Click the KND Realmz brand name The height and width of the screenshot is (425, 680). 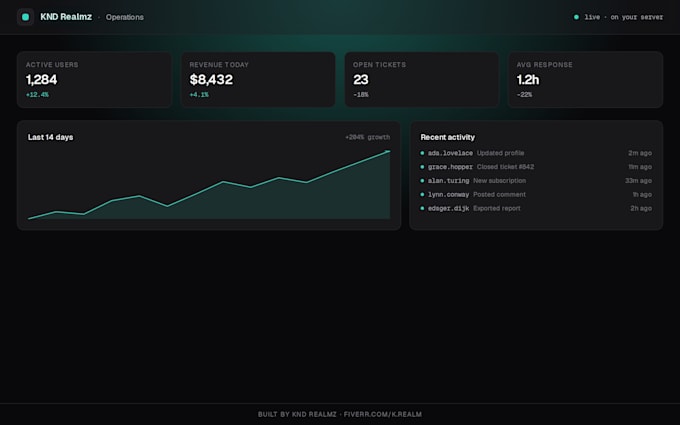tap(66, 17)
